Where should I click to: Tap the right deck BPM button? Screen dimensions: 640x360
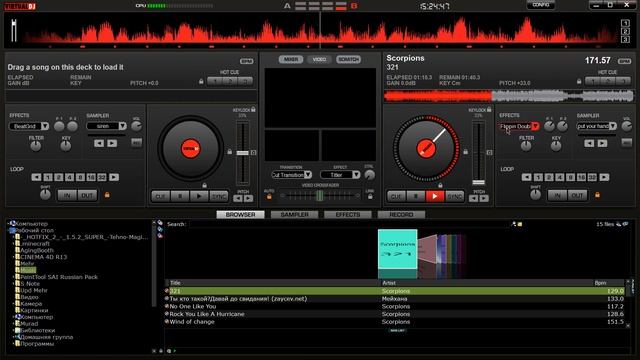tap(624, 61)
